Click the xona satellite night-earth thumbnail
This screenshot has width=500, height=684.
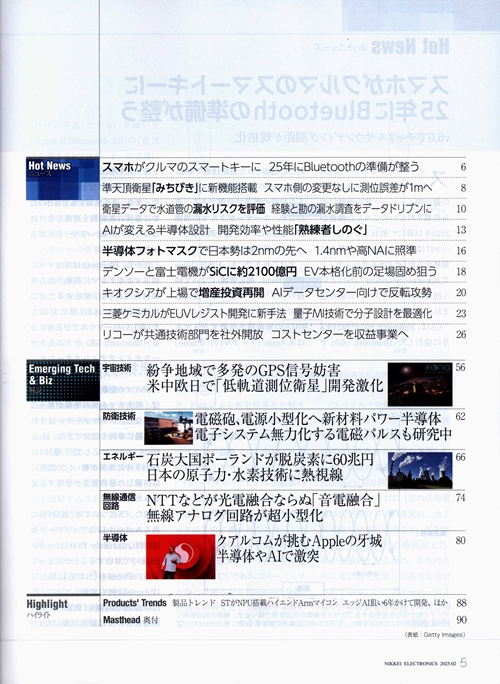tap(420, 384)
